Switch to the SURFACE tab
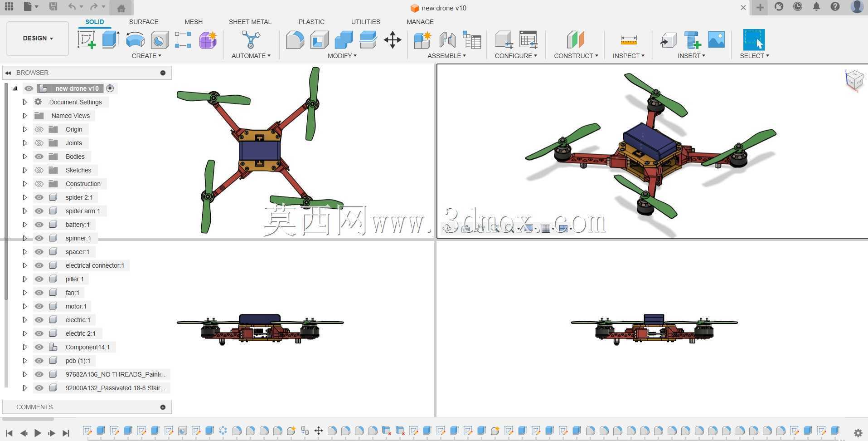The height and width of the screenshot is (441, 868). pyautogui.click(x=144, y=22)
